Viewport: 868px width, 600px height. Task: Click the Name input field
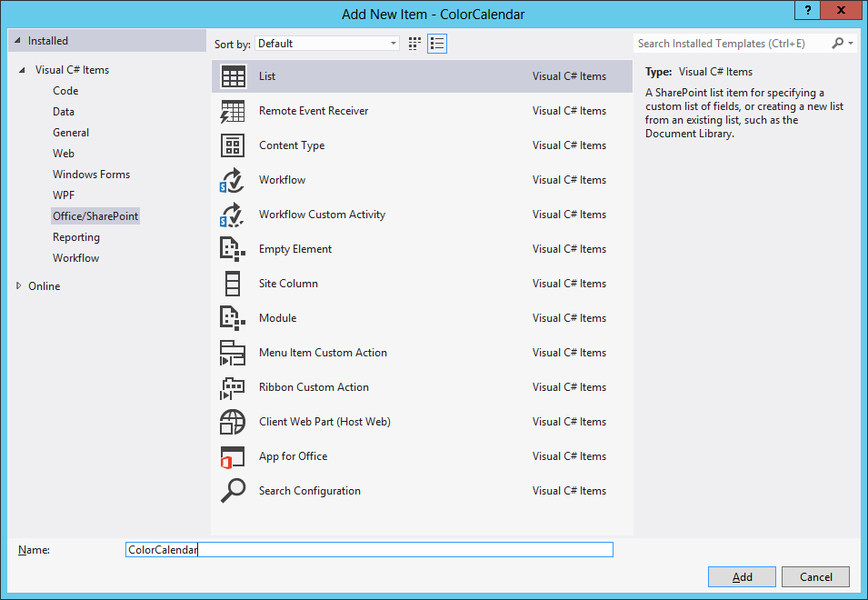pos(369,550)
